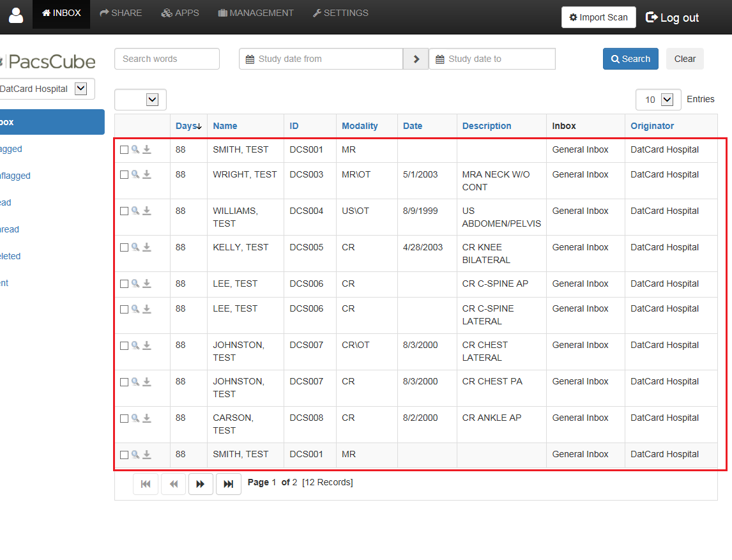Check the box for WRIGHT, TEST row
The image size is (732, 560).
124,174
